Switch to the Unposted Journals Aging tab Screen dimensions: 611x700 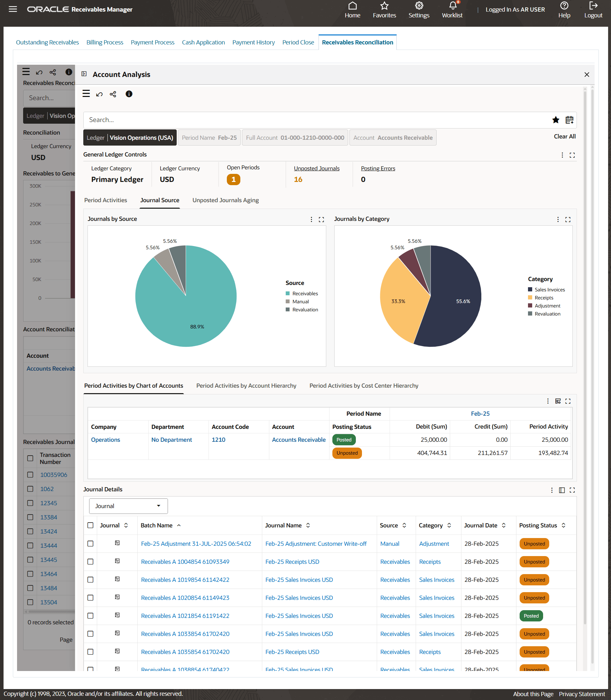click(225, 200)
